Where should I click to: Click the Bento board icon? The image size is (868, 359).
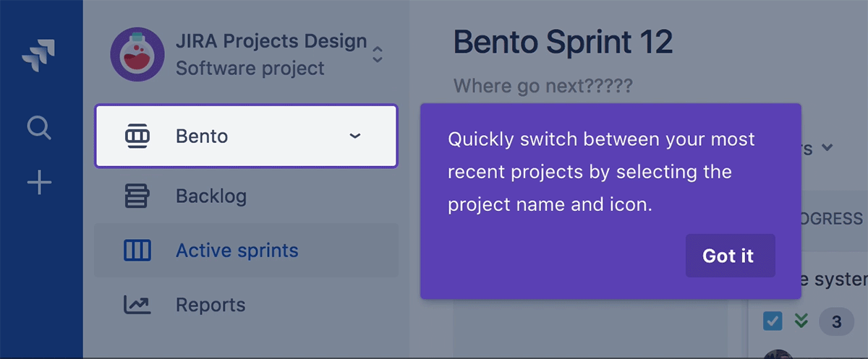tap(137, 136)
